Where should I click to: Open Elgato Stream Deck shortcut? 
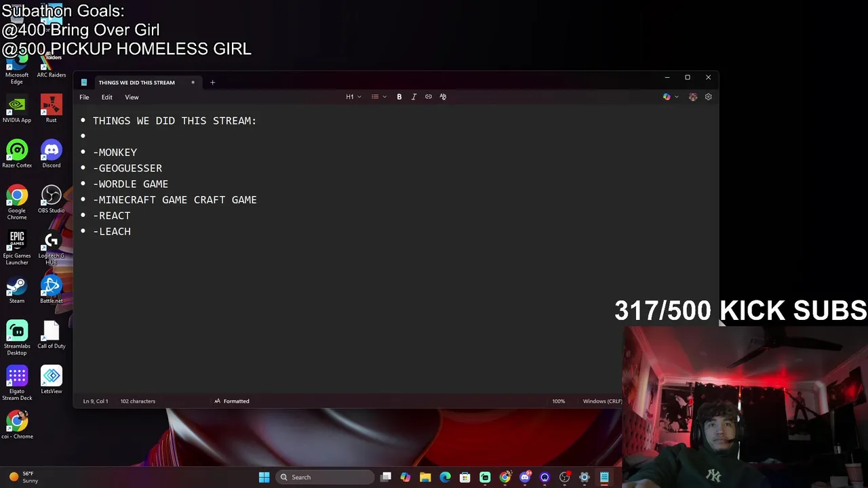(x=17, y=384)
